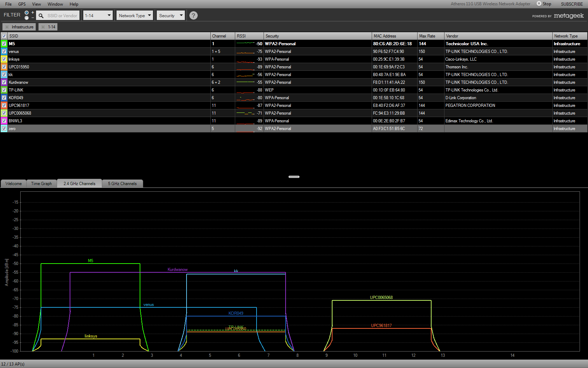Sort by the Max Rate column header
This screenshot has height=368, width=588.
(430, 36)
